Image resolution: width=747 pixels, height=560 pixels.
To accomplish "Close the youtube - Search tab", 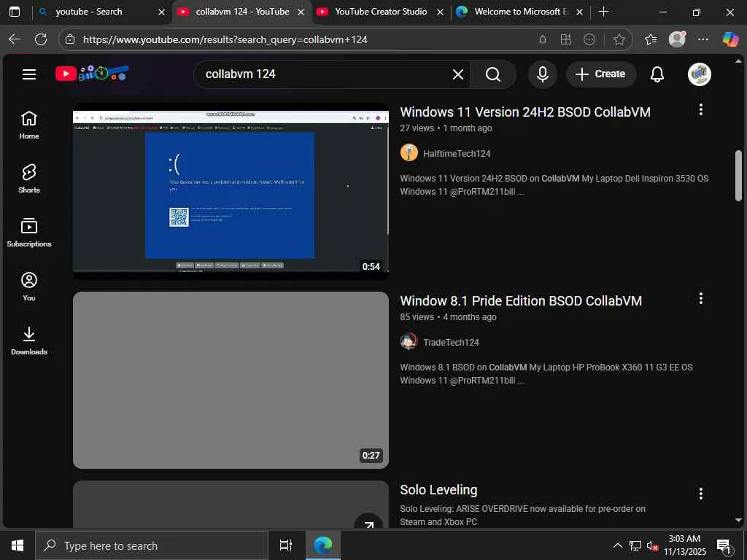I will [x=161, y=12].
